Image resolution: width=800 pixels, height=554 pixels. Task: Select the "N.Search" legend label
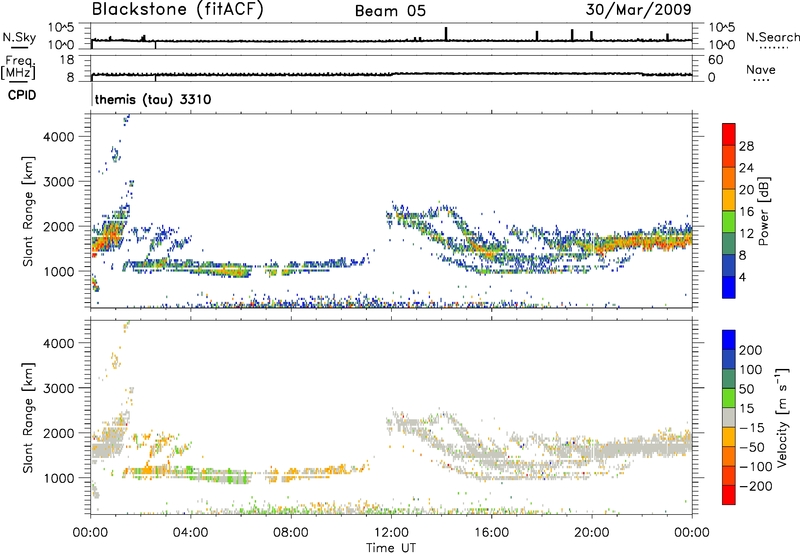pyautogui.click(x=772, y=37)
